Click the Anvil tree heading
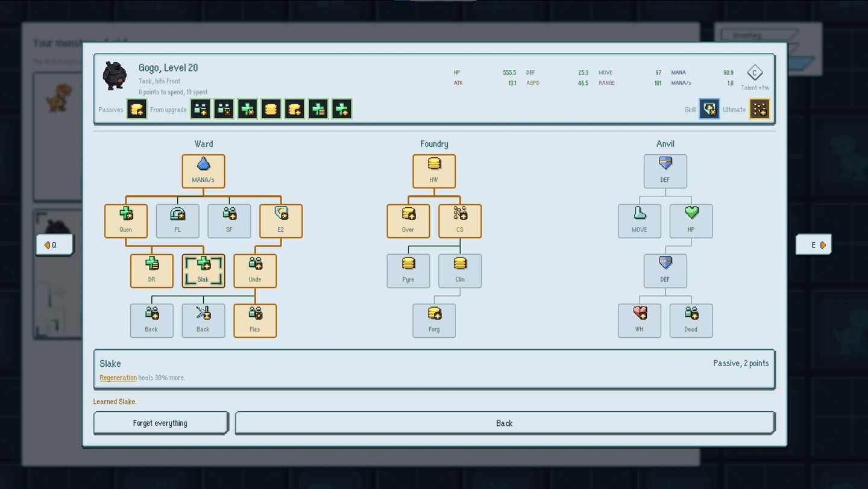 (665, 144)
